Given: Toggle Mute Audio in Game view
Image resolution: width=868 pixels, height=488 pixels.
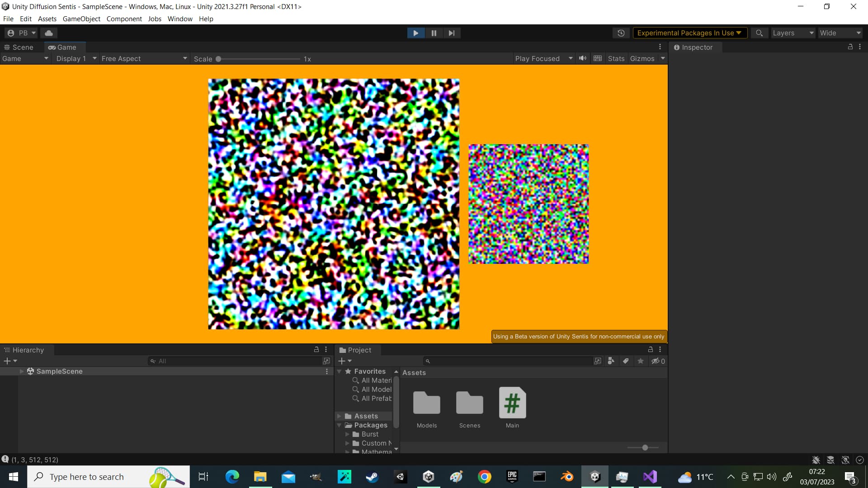Looking at the screenshot, I should coord(582,58).
